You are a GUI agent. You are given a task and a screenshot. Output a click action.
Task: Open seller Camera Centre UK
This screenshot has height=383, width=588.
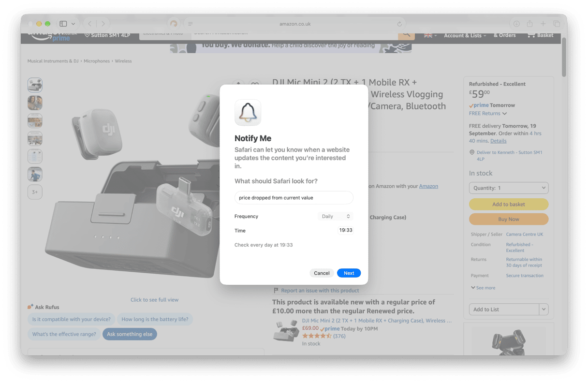coord(525,234)
